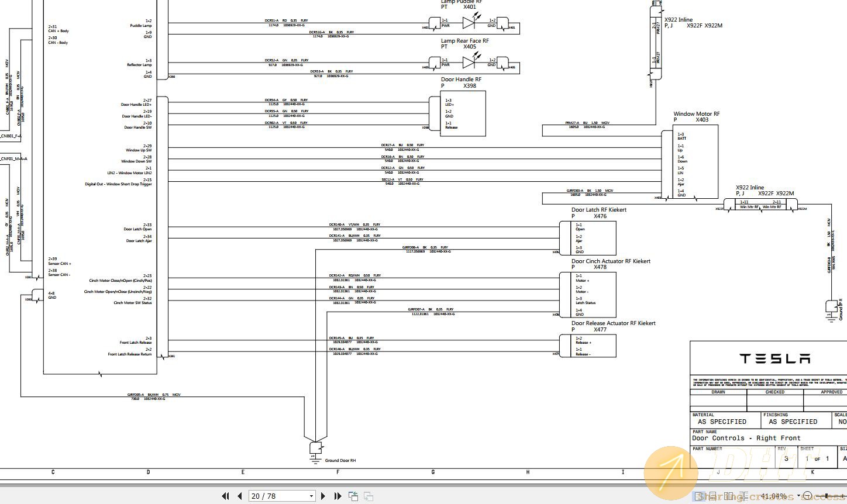Click wire label 'GJRFD07-A BK 0.35 FLRY'
This screenshot has width=847, height=504.
coord(431,309)
